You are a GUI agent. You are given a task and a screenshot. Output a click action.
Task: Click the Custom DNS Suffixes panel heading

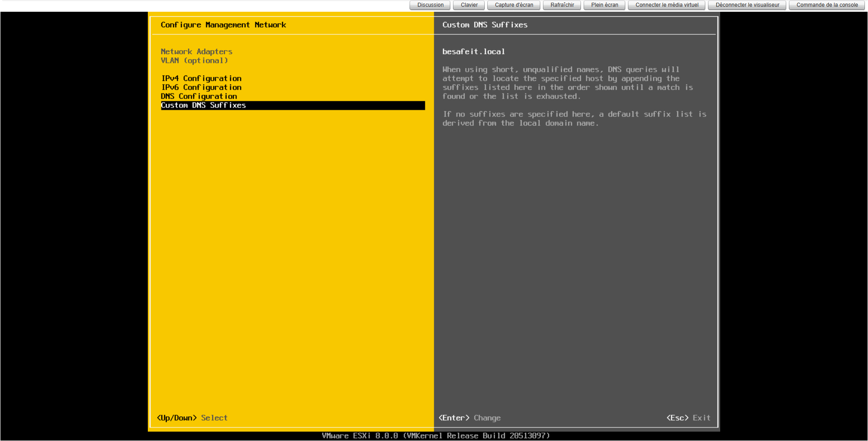(485, 25)
